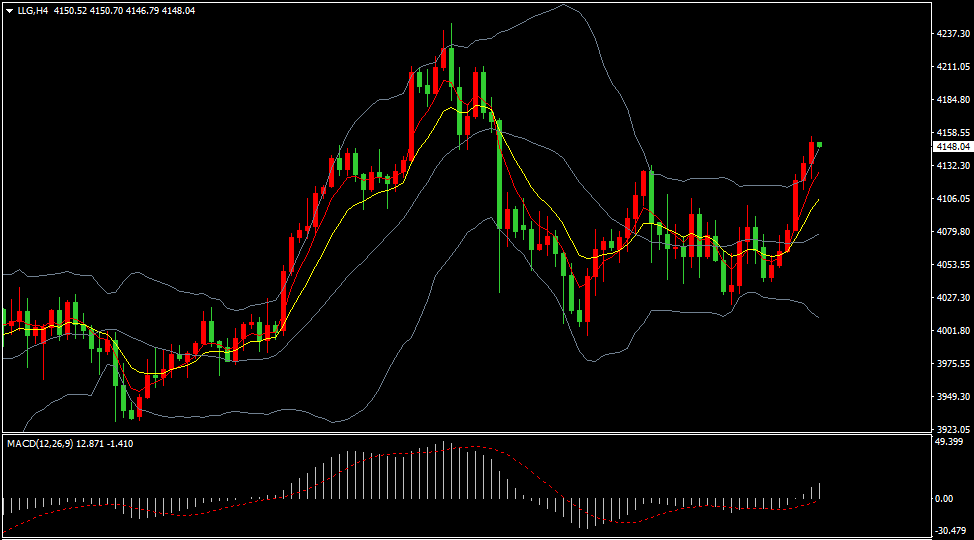Image resolution: width=974 pixels, height=540 pixels.
Task: Click the 0.00 level on MACD scale
Action: click(x=943, y=498)
